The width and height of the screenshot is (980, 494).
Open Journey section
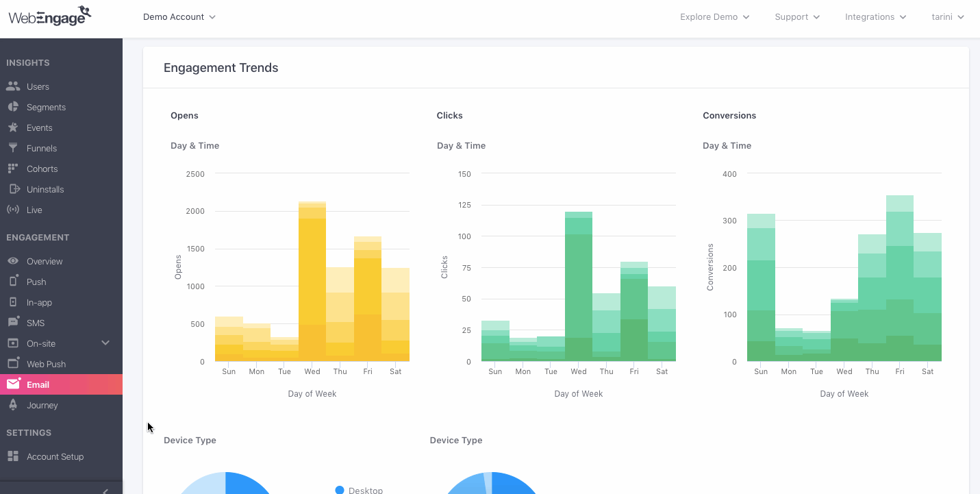point(42,406)
